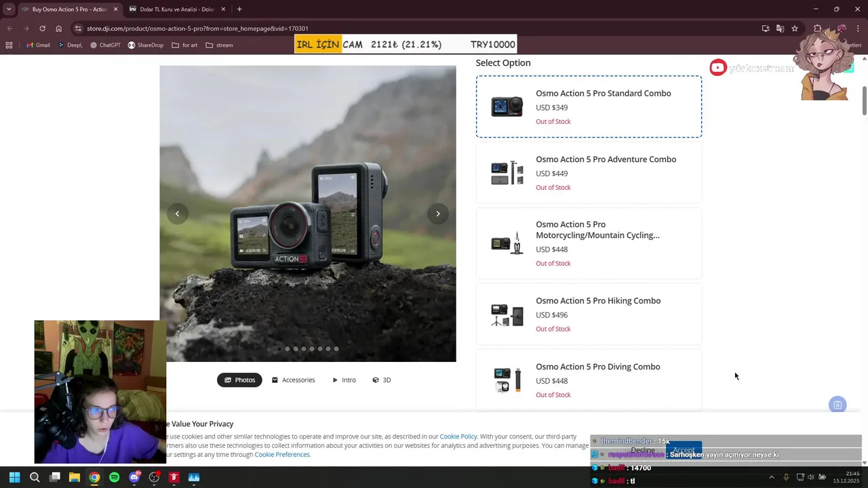This screenshot has width=868, height=488.
Task: Switch to the Dolar TL Kuru ve Analizi tab
Action: pyautogui.click(x=176, y=9)
